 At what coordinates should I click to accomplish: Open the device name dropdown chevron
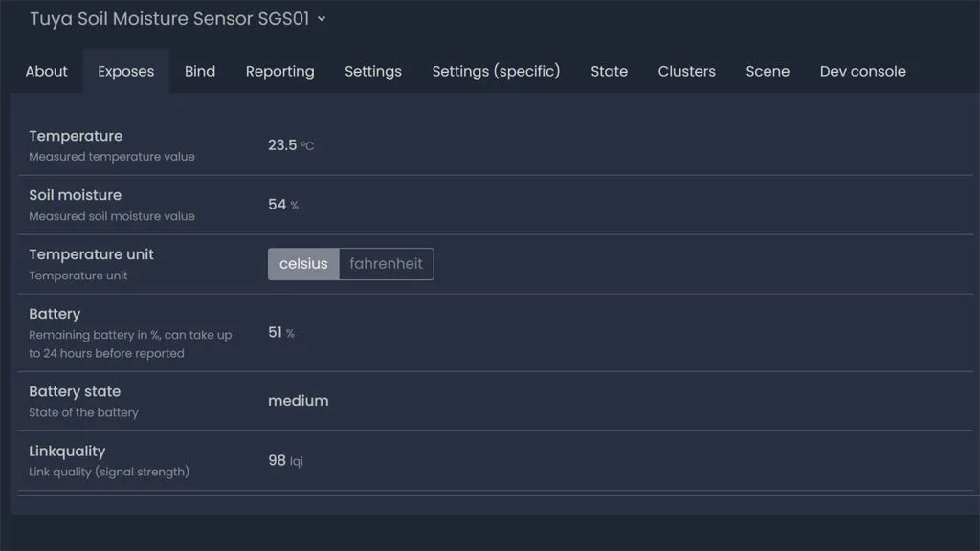[322, 19]
